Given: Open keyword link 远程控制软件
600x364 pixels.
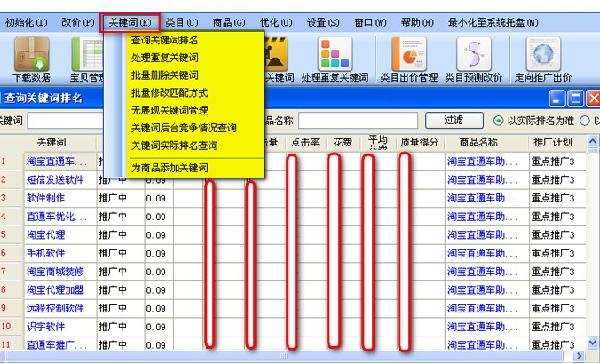Looking at the screenshot, I should click(x=55, y=308).
